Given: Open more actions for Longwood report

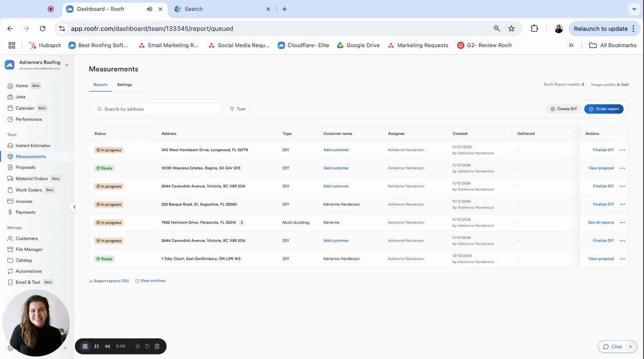Looking at the screenshot, I should click(622, 150).
